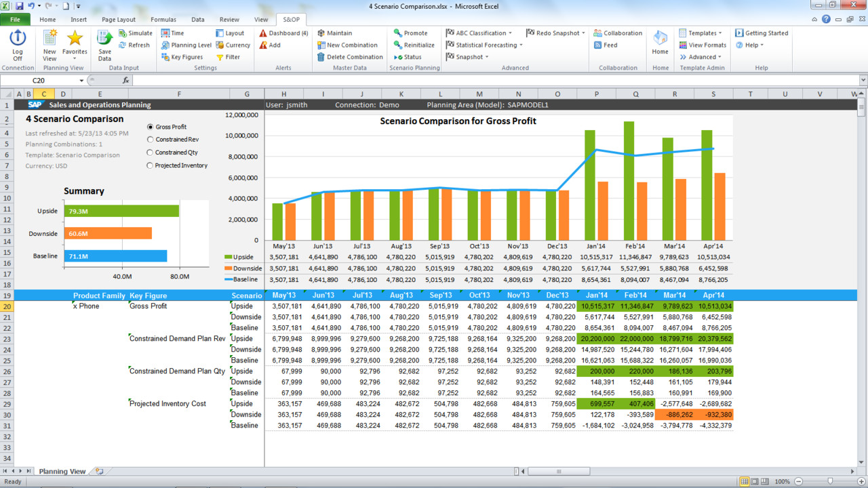This screenshot has width=868, height=488.
Task: Click New Combination
Action: (347, 45)
